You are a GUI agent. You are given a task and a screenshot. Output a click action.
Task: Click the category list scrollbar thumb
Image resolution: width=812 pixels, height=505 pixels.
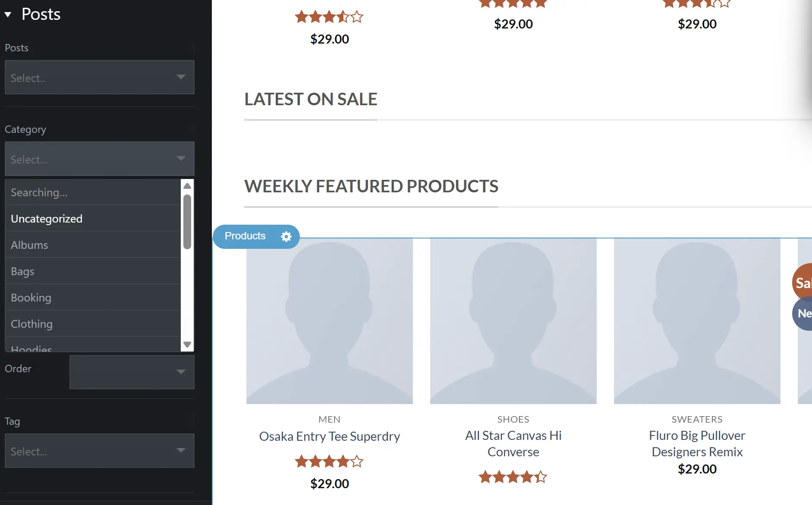(x=187, y=222)
